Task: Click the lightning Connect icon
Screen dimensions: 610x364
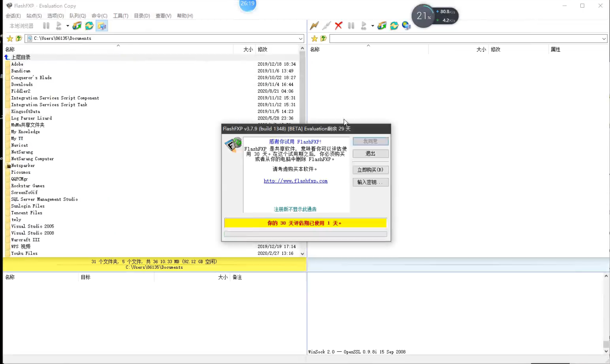Action: pyautogui.click(x=314, y=26)
